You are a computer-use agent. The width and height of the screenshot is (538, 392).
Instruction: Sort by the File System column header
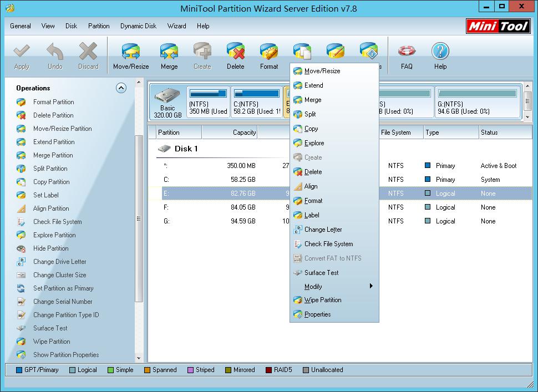pos(401,133)
